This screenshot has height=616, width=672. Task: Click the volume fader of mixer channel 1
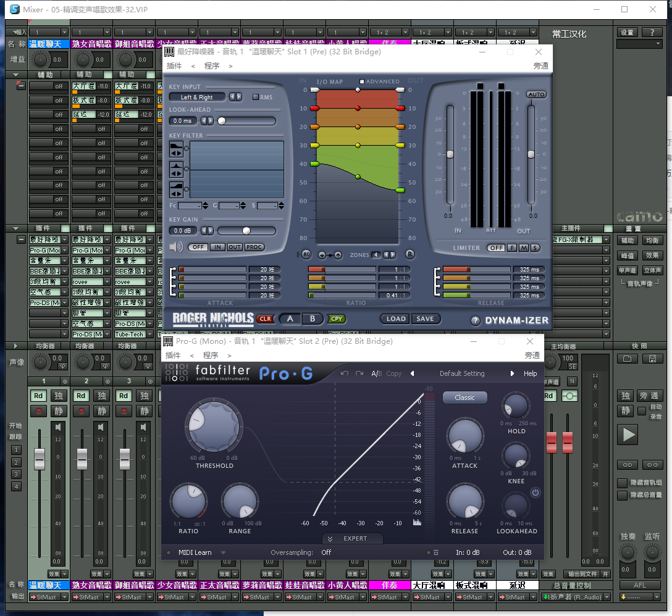point(40,459)
